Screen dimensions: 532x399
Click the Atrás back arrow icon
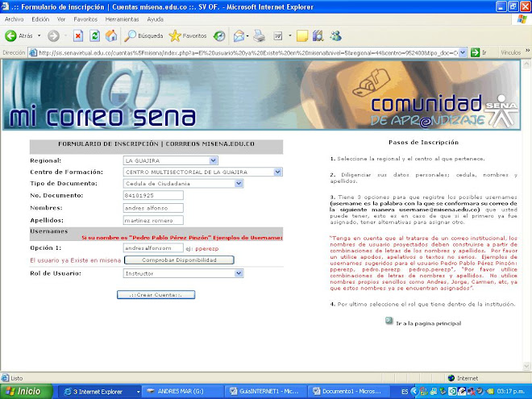coord(10,35)
